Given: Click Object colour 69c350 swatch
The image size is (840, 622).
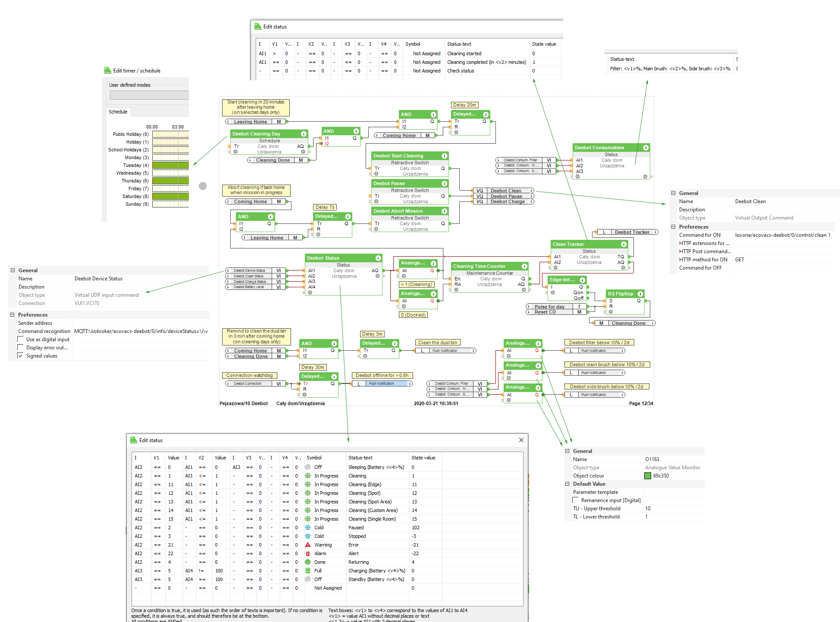Looking at the screenshot, I should pyautogui.click(x=647, y=476).
